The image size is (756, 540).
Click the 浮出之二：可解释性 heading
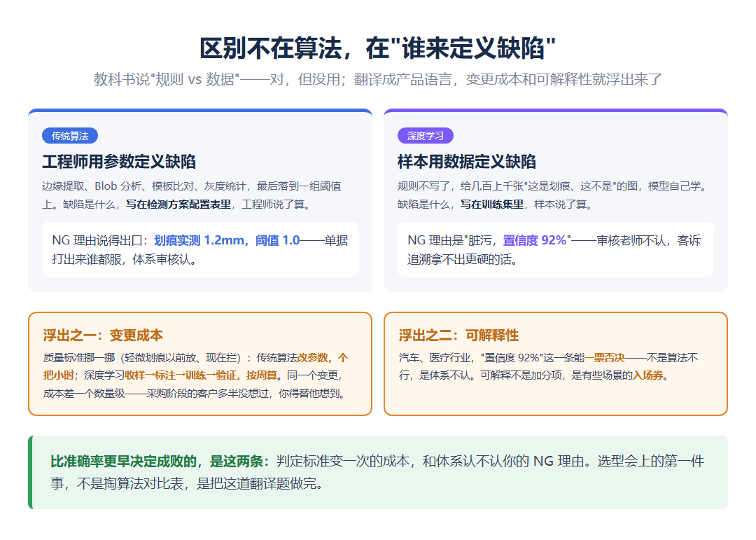click(458, 335)
